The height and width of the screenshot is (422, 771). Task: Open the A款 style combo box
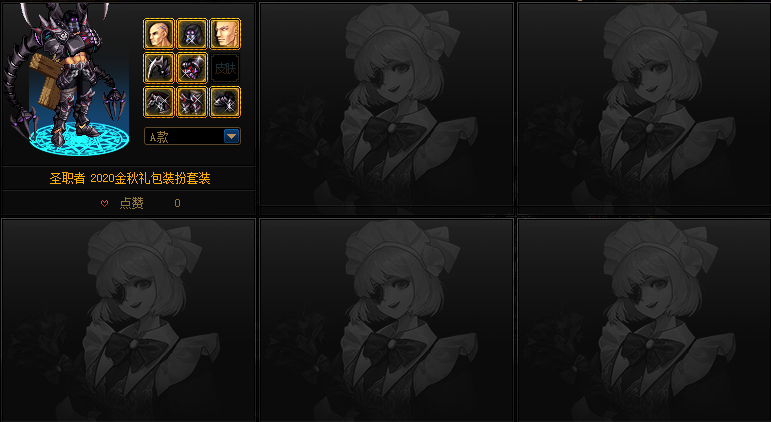click(192, 136)
